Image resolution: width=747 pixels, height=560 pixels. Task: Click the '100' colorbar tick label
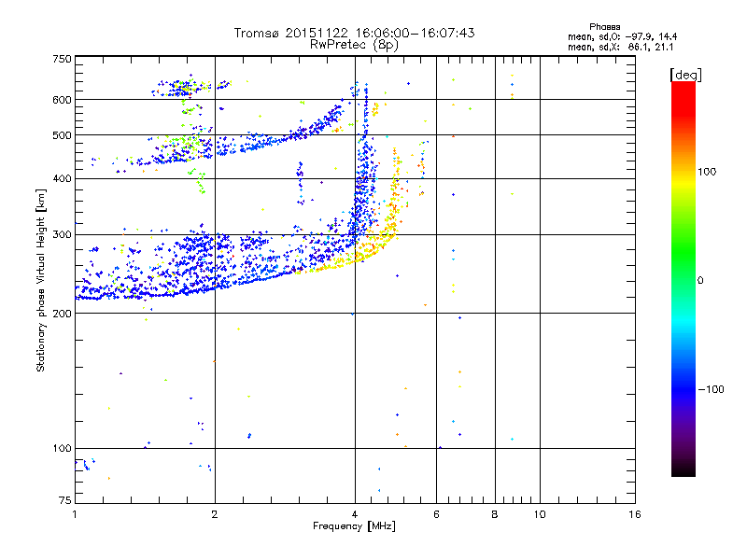(x=707, y=172)
